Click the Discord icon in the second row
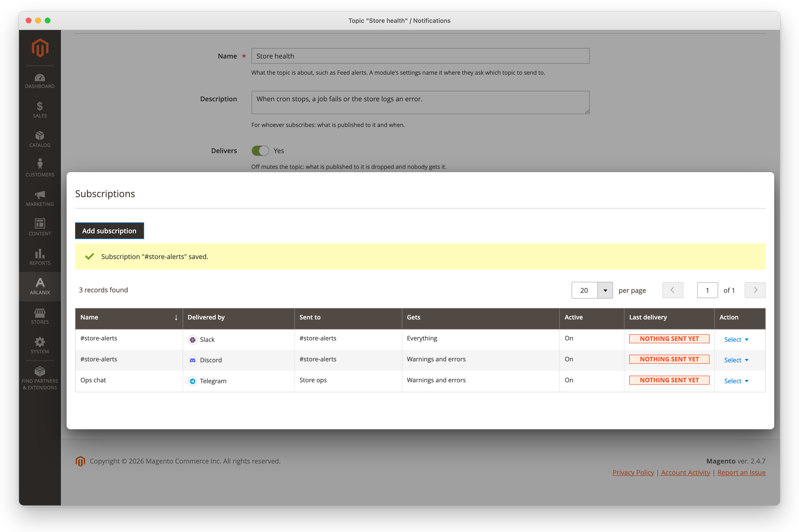Image resolution: width=799 pixels, height=532 pixels. (192, 360)
